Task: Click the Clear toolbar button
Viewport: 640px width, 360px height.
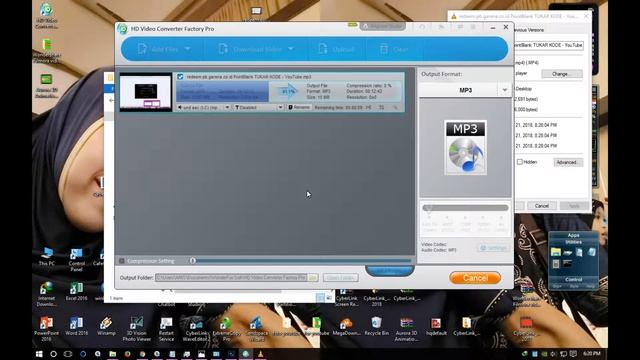Action: coord(394,49)
